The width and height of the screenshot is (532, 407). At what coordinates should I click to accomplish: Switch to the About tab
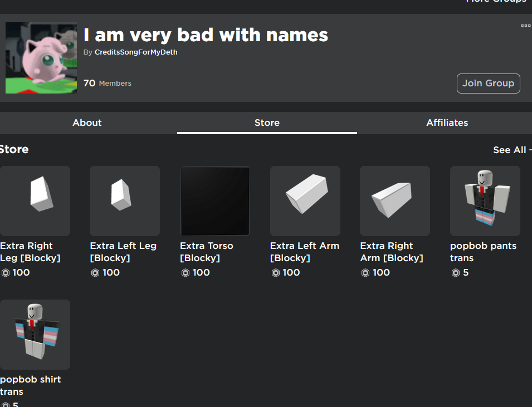87,122
